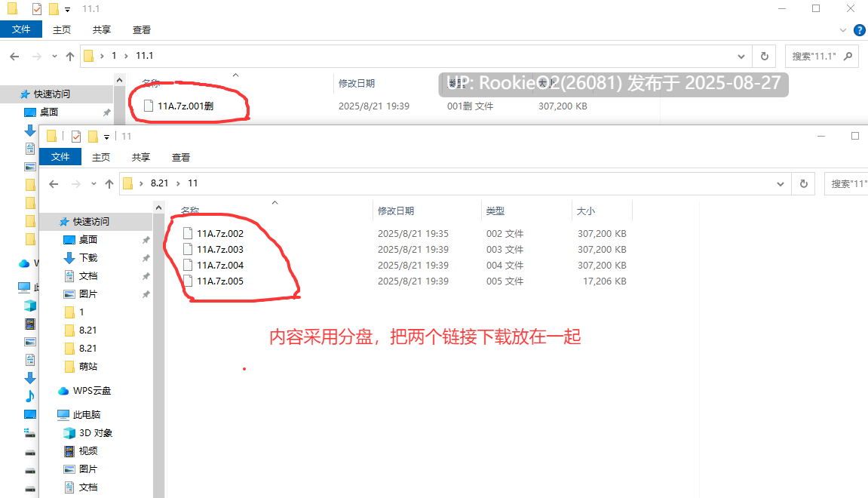Select the file 11A.7z.002
Viewport: 868px width, 498px height.
220,234
